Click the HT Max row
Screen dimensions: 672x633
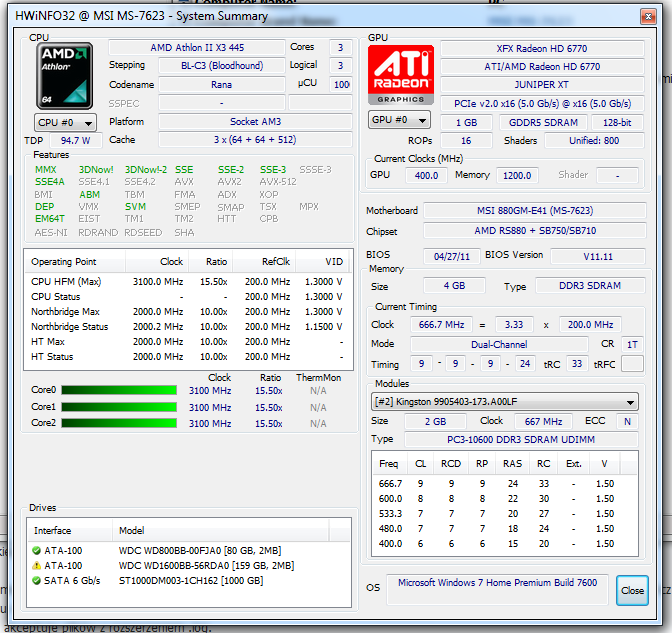coord(188,342)
